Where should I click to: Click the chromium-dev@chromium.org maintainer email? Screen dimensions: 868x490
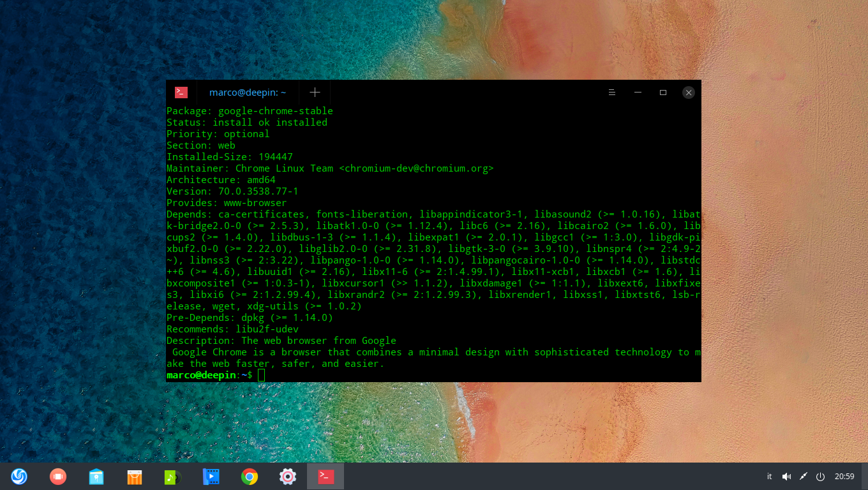pos(417,168)
